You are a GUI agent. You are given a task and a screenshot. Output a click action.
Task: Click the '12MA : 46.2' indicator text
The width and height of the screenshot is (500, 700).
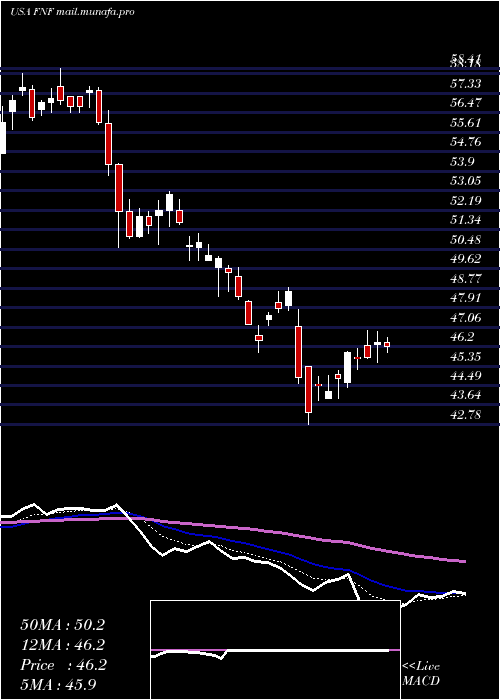(x=62, y=645)
